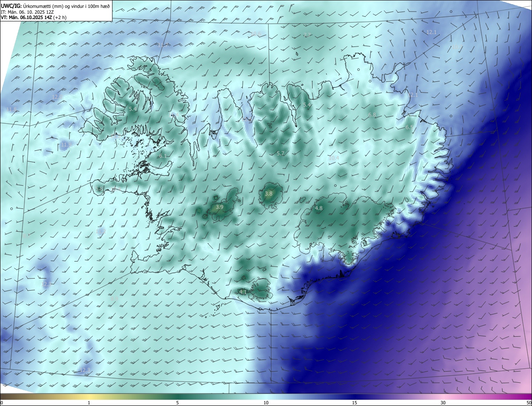
Task: Click the 4.1 value label
Action: (243, 292)
